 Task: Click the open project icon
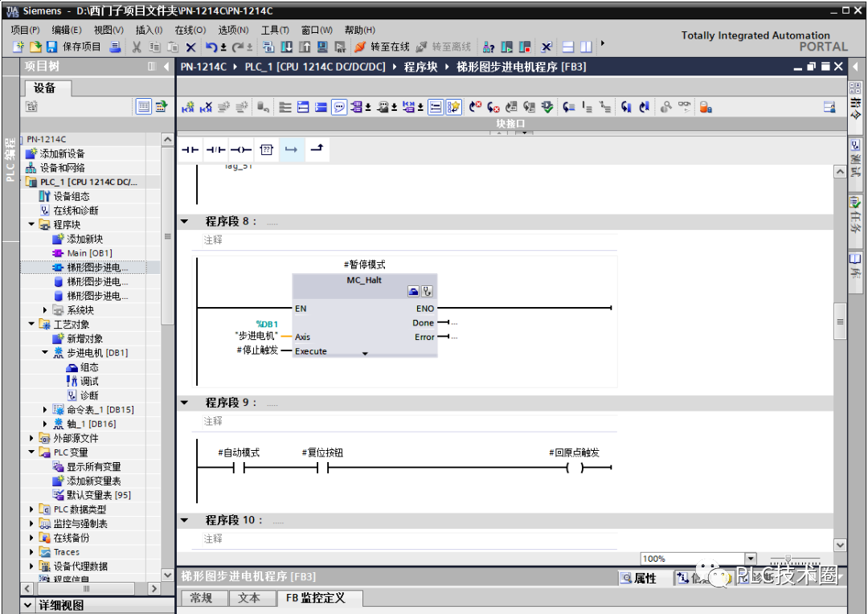35,47
